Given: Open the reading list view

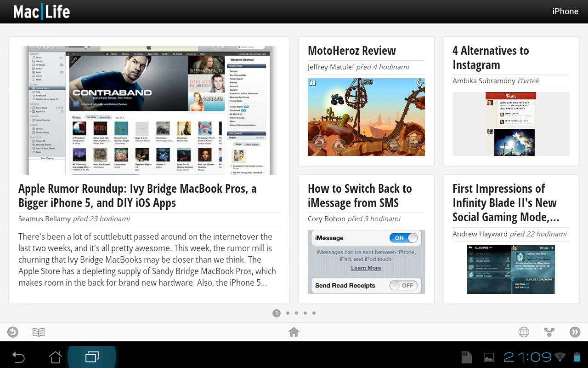Looking at the screenshot, I should pyautogui.click(x=39, y=332).
